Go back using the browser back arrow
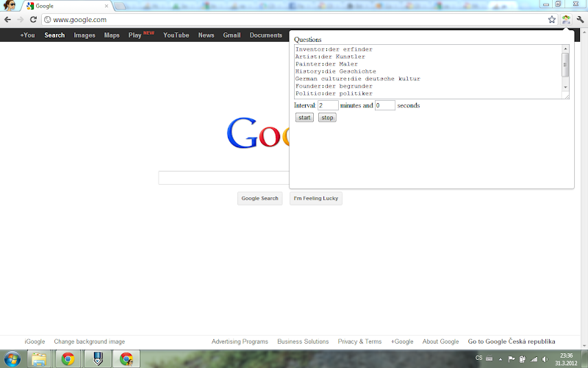 [x=7, y=20]
